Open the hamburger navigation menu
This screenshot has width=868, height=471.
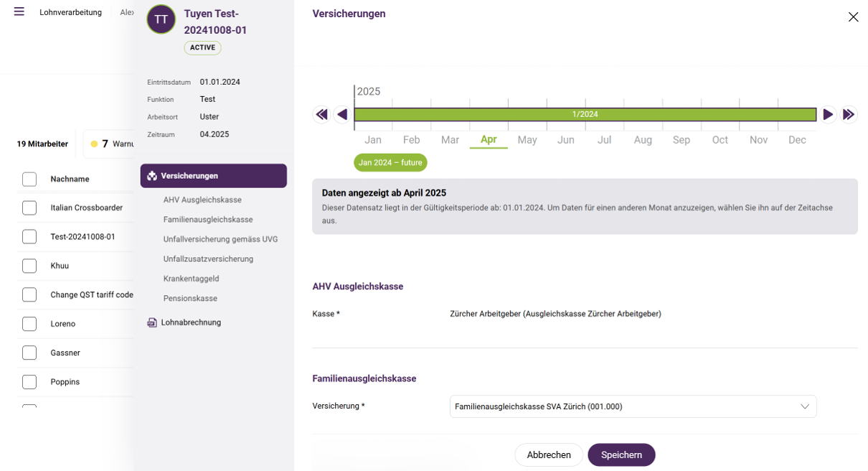pos(19,11)
